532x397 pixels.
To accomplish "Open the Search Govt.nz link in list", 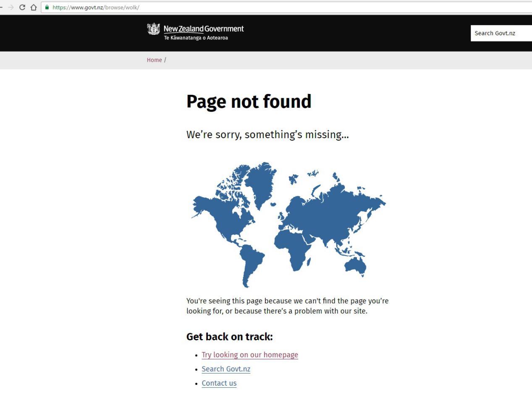I will point(226,369).
